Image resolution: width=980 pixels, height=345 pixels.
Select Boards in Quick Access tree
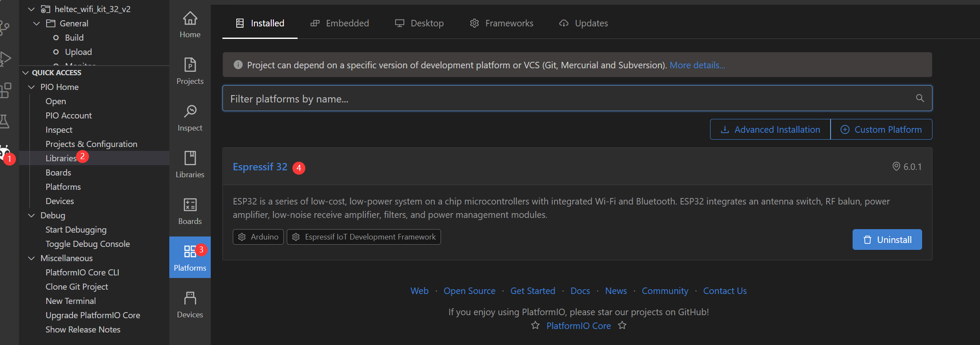click(58, 172)
